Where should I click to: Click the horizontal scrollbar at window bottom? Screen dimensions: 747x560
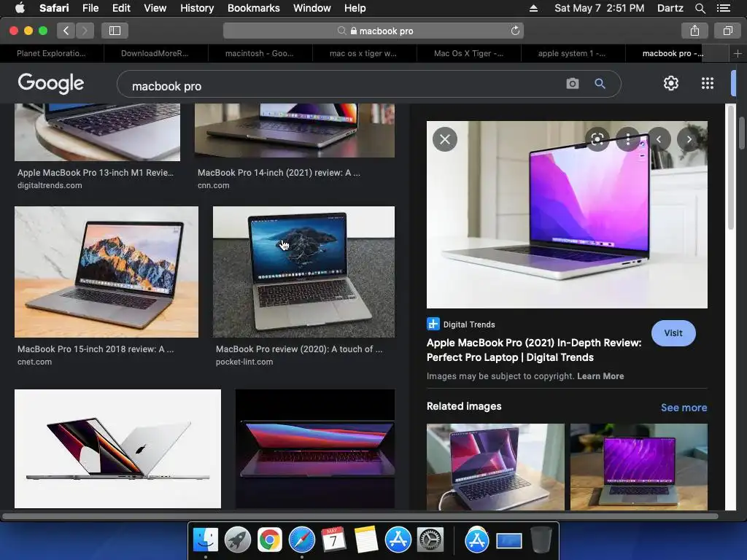point(360,516)
